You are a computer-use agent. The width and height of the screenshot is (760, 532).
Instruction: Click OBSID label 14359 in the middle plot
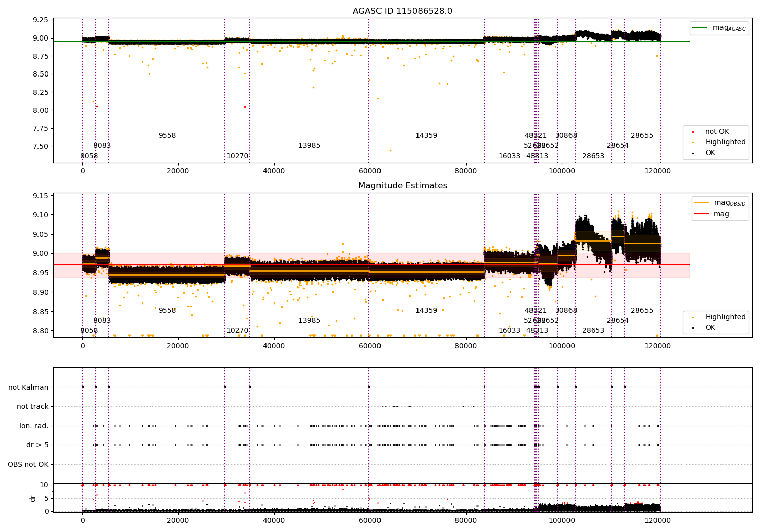426,311
